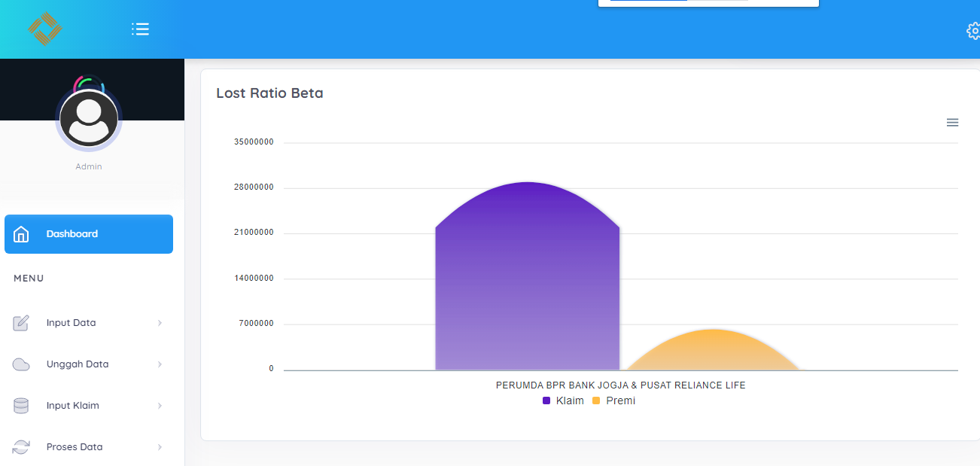Screen dimensions: 980x466
Task: Click the orange Premi bar in chart
Action: (713, 352)
